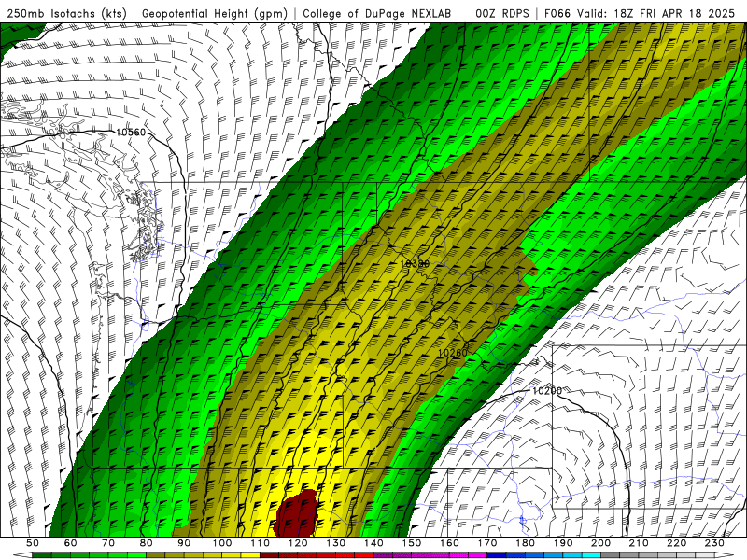Click the '00Z RDPS' model run label
Screen dimensions: 747x560
click(502, 13)
